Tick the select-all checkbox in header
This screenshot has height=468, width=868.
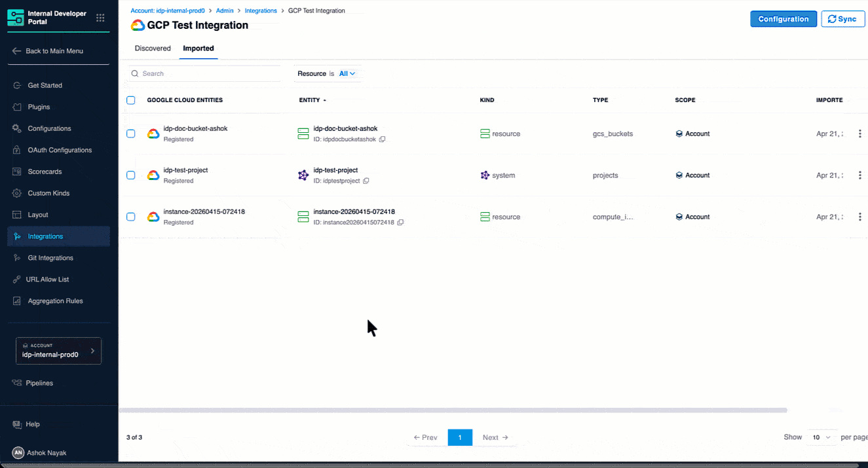coord(131,100)
